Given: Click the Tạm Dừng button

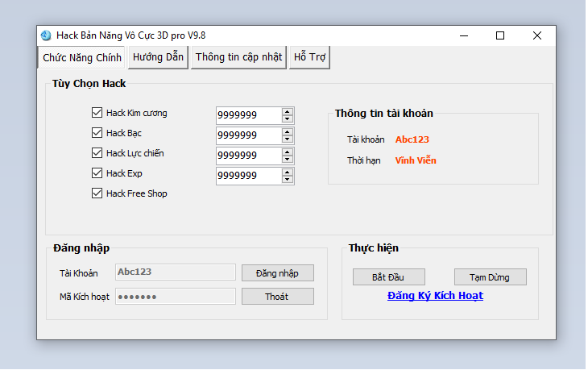Looking at the screenshot, I should (490, 277).
